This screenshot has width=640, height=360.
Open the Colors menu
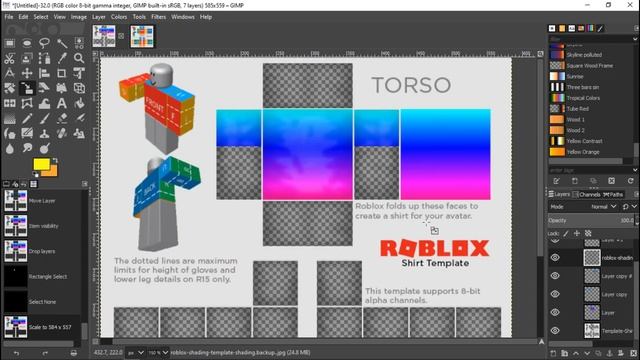point(119,17)
